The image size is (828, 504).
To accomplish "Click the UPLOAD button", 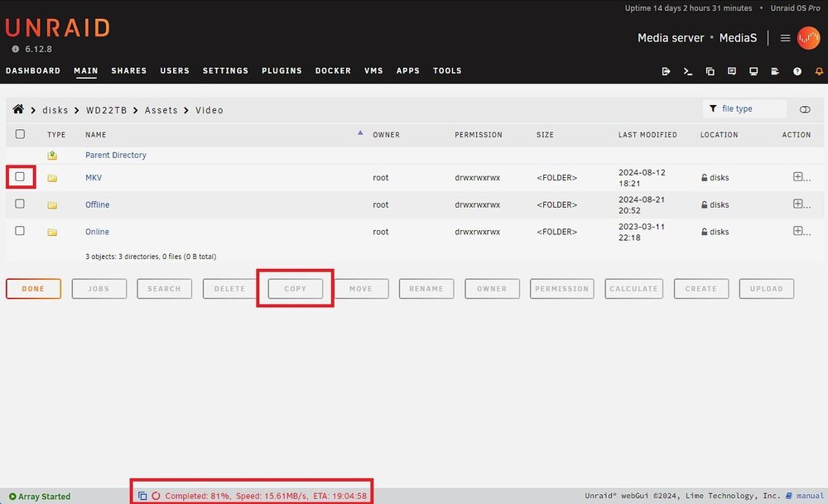I will 766,289.
